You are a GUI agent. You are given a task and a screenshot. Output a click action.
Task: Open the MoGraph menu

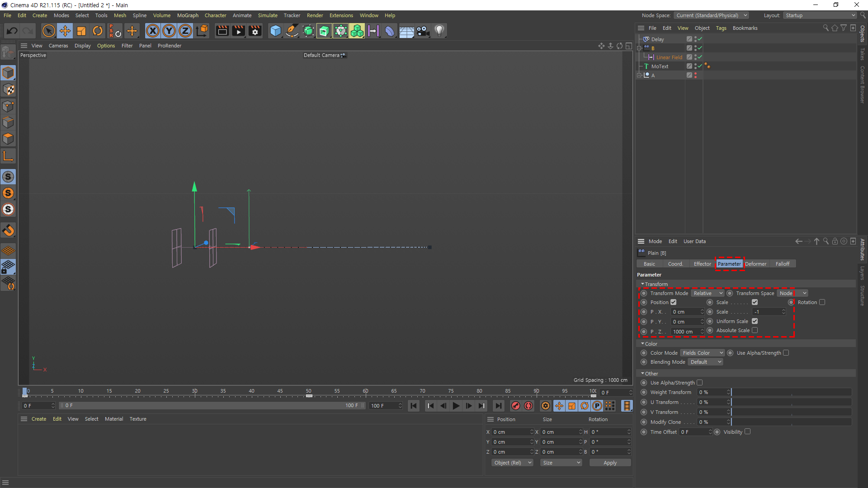coord(188,15)
